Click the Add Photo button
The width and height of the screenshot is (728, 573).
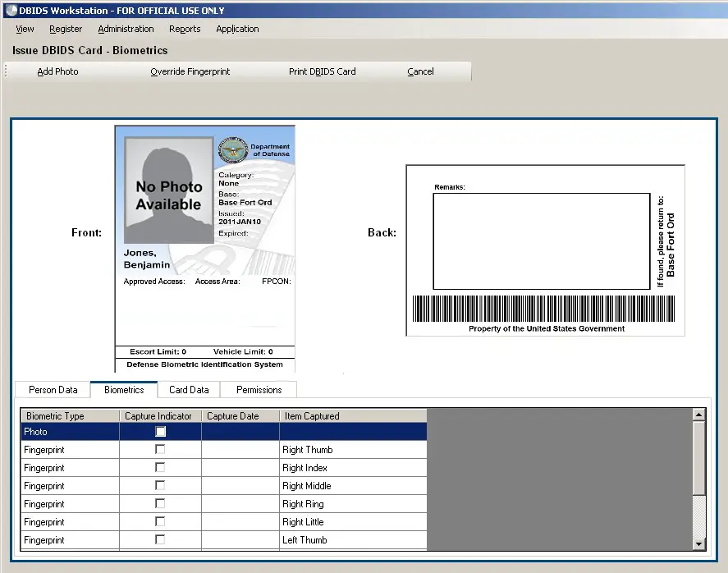point(57,71)
